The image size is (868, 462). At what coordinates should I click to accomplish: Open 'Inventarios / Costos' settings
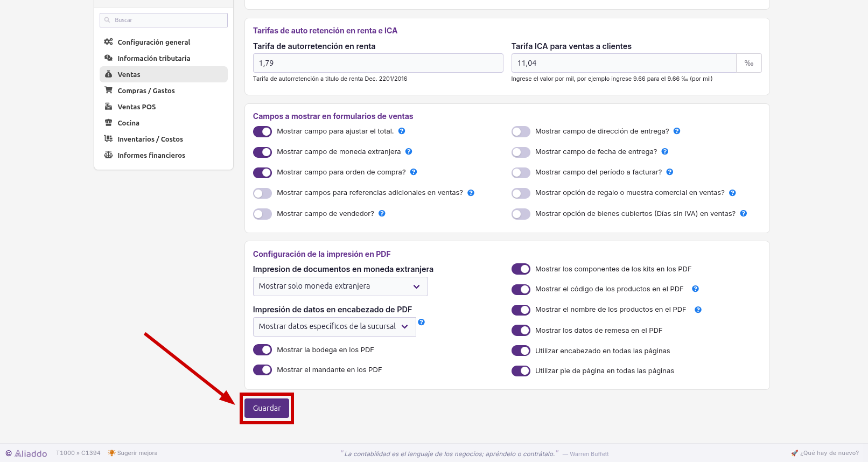tap(164, 139)
